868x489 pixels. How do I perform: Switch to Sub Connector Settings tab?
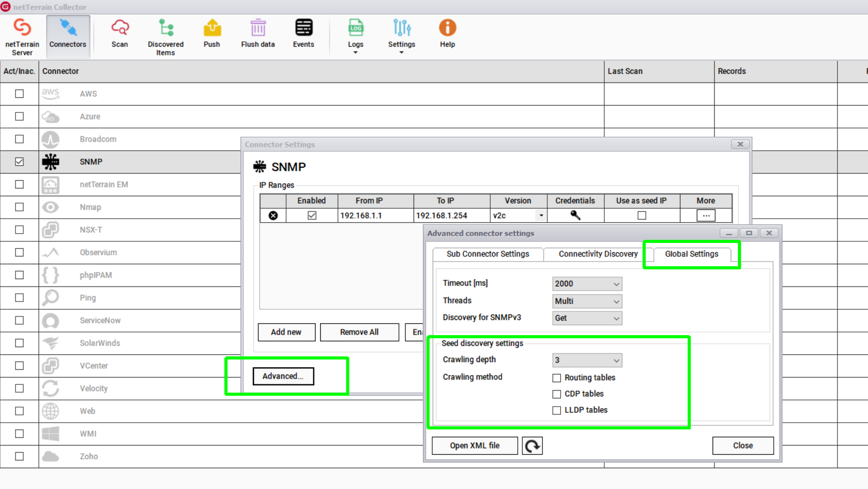[488, 254]
